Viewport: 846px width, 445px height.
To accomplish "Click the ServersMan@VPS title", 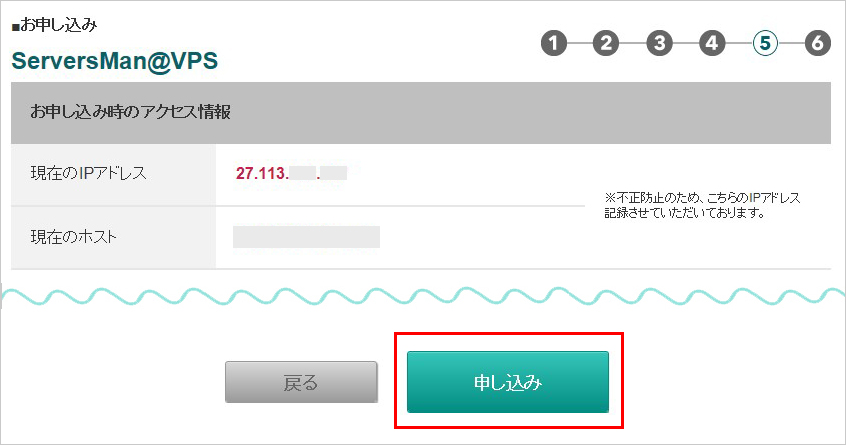I will pyautogui.click(x=114, y=60).
